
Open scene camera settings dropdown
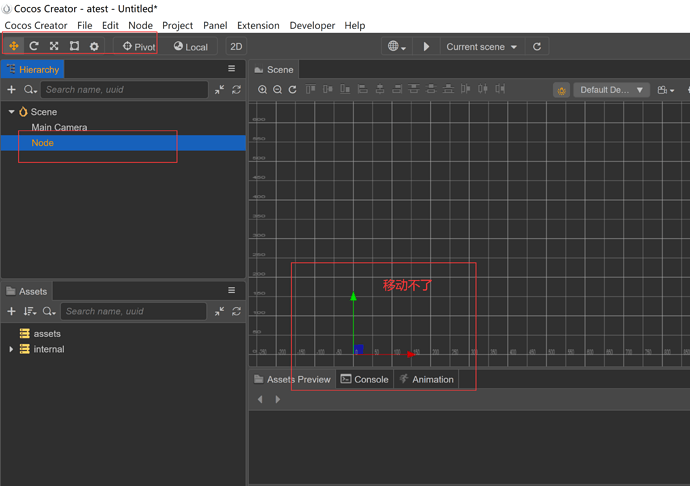tap(666, 90)
